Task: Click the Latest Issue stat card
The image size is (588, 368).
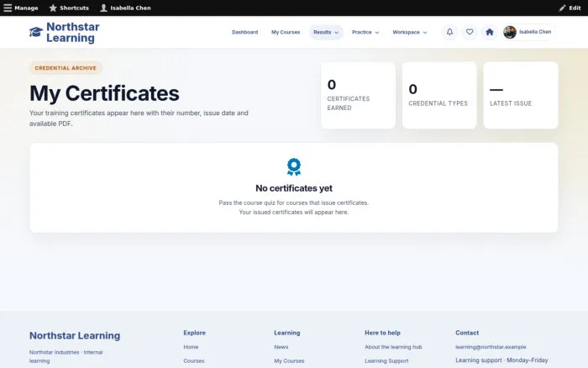Action: coord(521,95)
